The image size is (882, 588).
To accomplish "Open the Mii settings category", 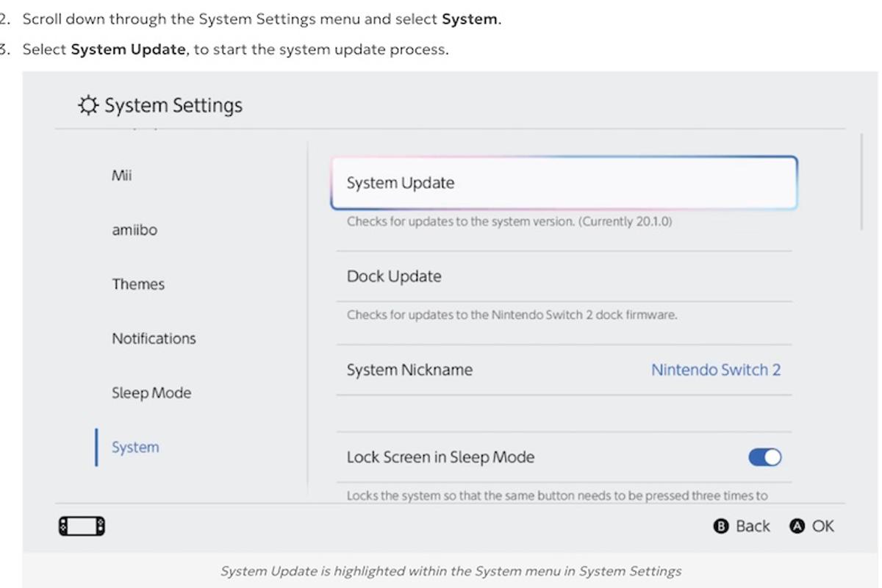I will (x=122, y=176).
